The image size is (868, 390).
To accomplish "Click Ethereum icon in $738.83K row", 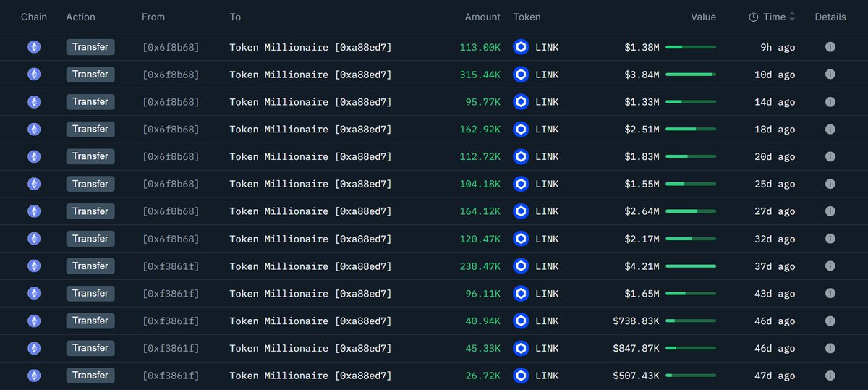I will [x=34, y=321].
